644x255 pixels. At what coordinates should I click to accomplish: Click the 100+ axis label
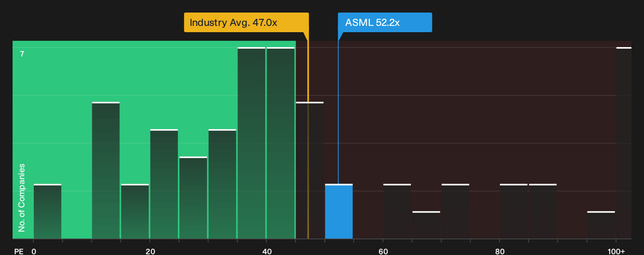point(616,251)
